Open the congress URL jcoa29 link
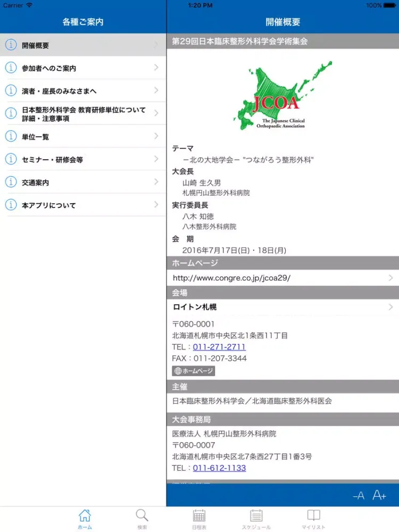The image size is (399, 532). click(231, 278)
